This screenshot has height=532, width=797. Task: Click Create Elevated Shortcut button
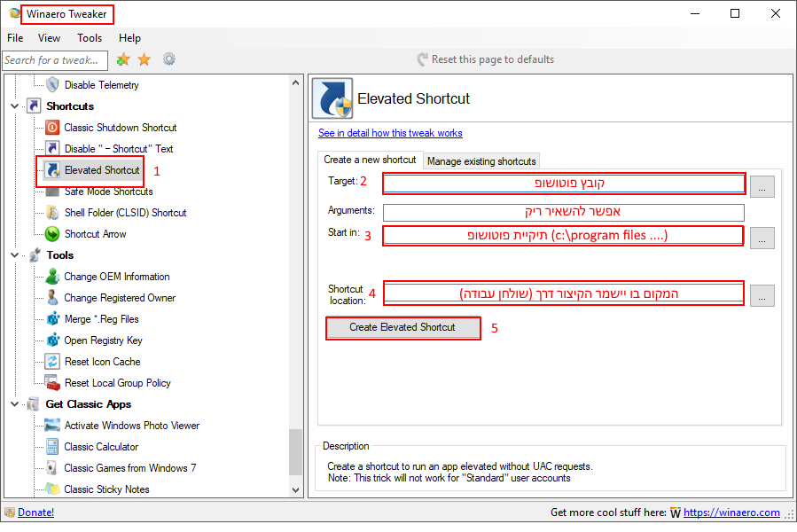tap(402, 327)
